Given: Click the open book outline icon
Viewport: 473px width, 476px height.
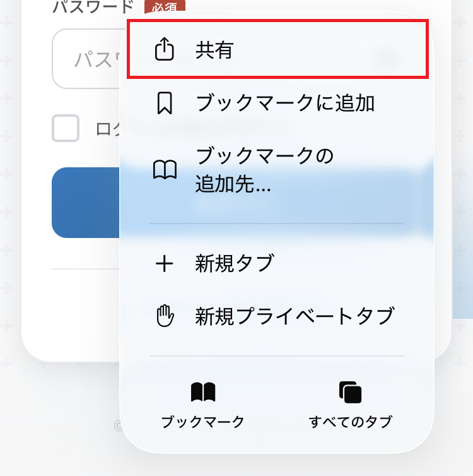Looking at the screenshot, I should pyautogui.click(x=165, y=170).
